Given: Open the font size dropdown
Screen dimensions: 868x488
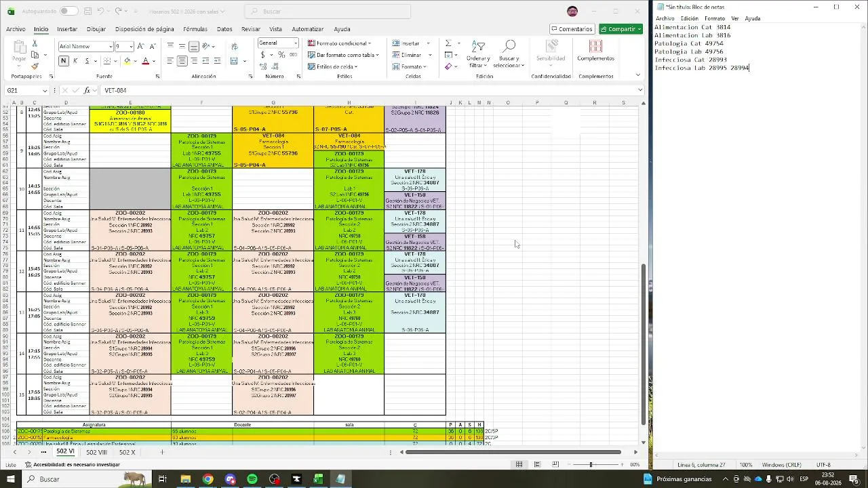Looking at the screenshot, I should tap(130, 46).
